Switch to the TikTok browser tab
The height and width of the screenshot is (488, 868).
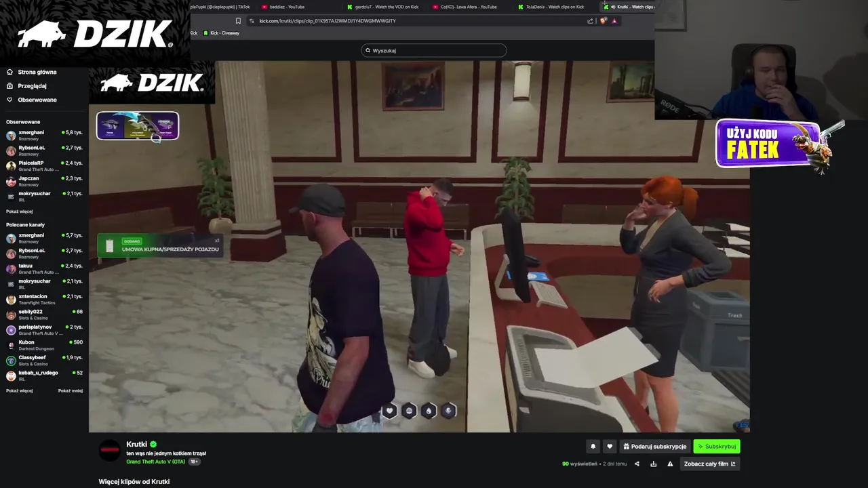(220, 7)
